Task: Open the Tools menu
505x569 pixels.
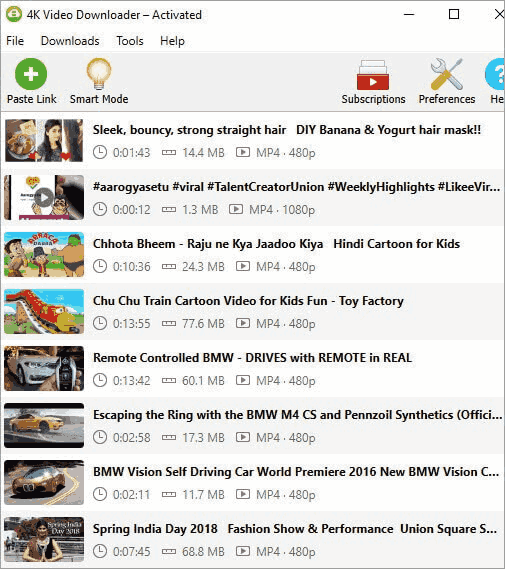Action: pyautogui.click(x=130, y=41)
